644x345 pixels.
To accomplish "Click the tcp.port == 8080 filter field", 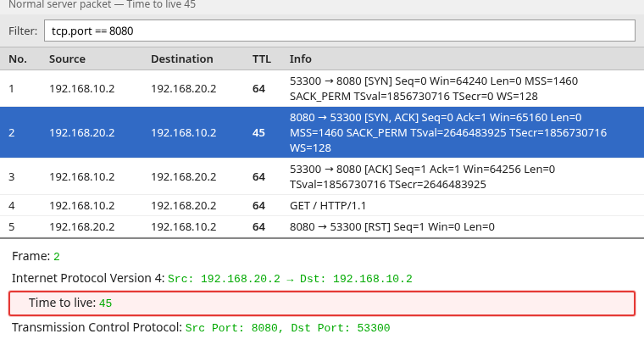I will pyautogui.click(x=340, y=31).
